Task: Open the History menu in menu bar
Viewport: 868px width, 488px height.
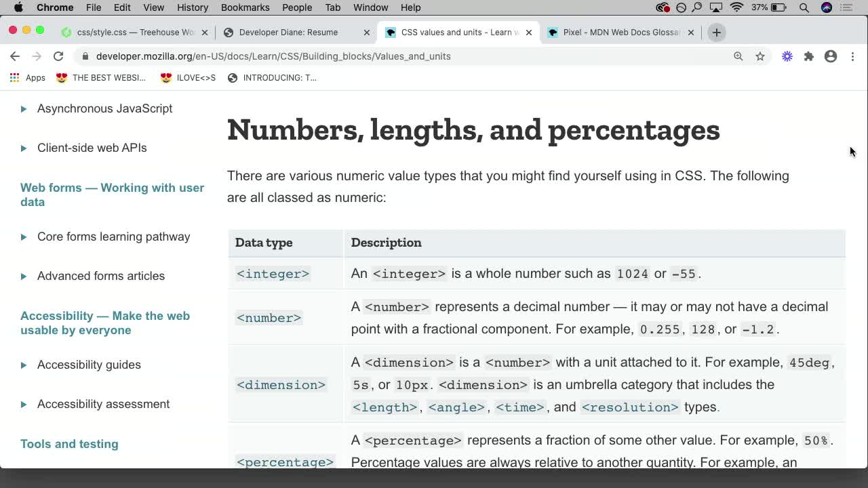Action: tap(192, 7)
